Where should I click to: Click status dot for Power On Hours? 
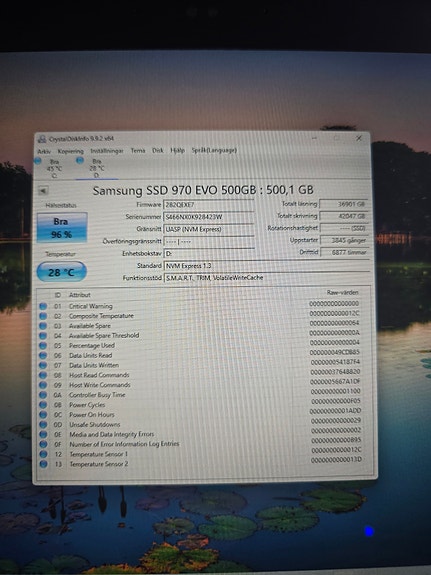tap(43, 415)
